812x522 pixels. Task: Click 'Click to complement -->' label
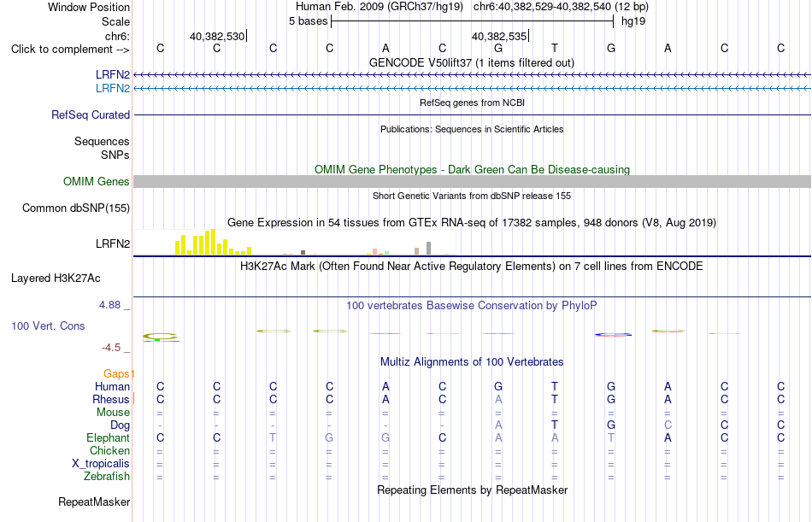pyautogui.click(x=70, y=50)
